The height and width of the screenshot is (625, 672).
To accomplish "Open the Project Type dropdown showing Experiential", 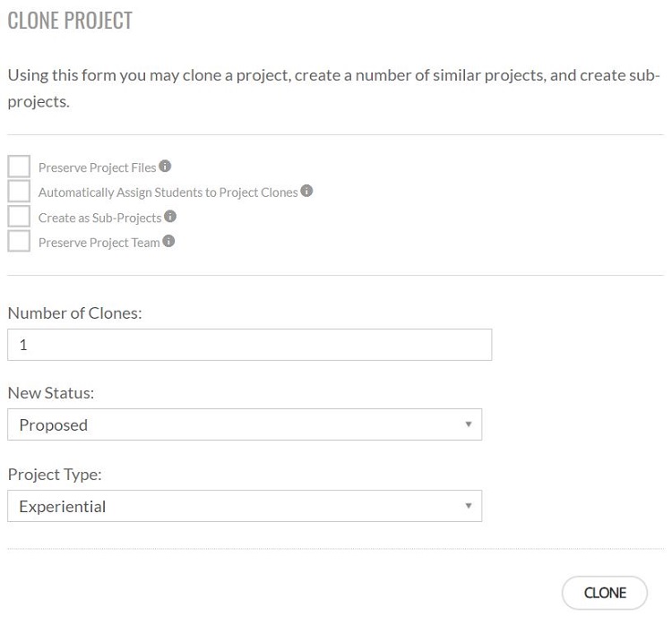I will click(245, 506).
